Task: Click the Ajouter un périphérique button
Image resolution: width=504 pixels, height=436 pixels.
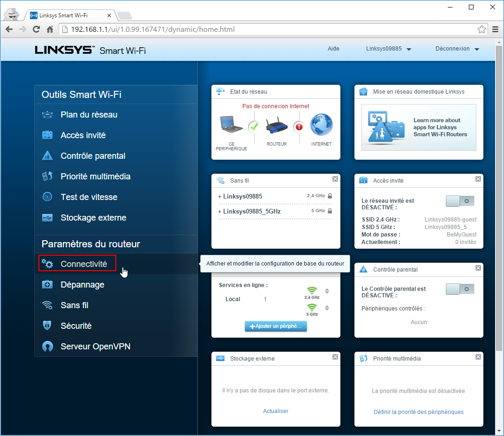Action: click(276, 326)
